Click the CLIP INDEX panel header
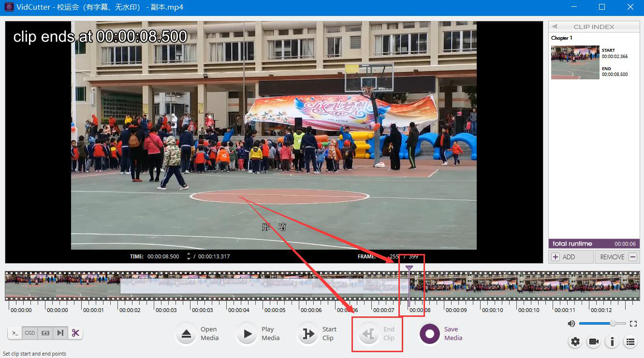Image resolution: width=644 pixels, height=358 pixels. 594,27
